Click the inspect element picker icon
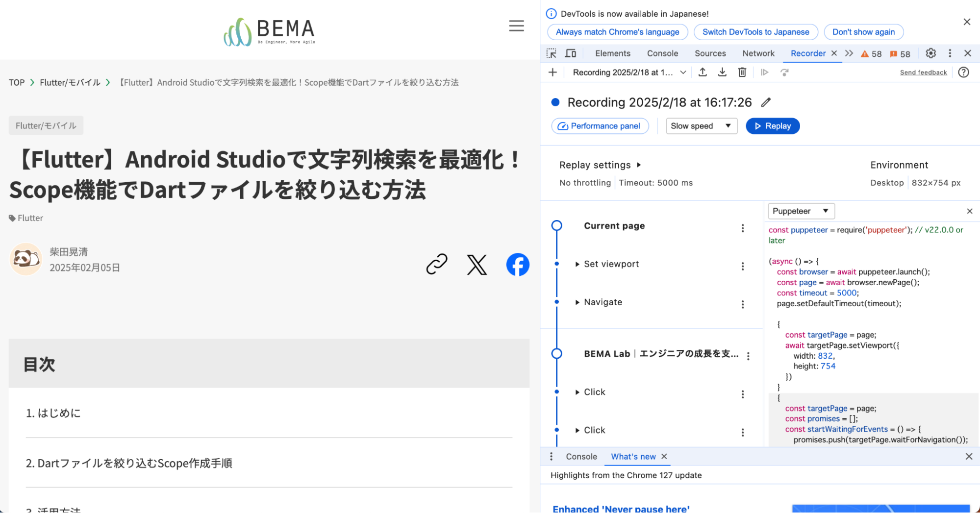980x513 pixels. 552,53
